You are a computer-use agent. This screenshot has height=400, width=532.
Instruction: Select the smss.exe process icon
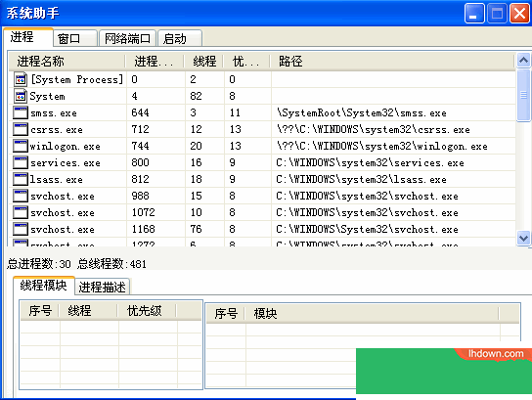coord(21,112)
